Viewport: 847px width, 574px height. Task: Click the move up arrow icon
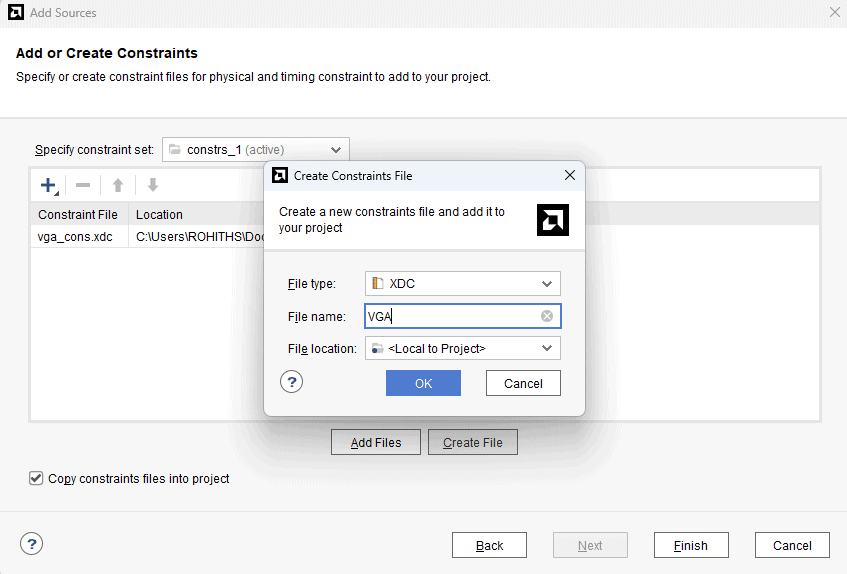pos(118,185)
